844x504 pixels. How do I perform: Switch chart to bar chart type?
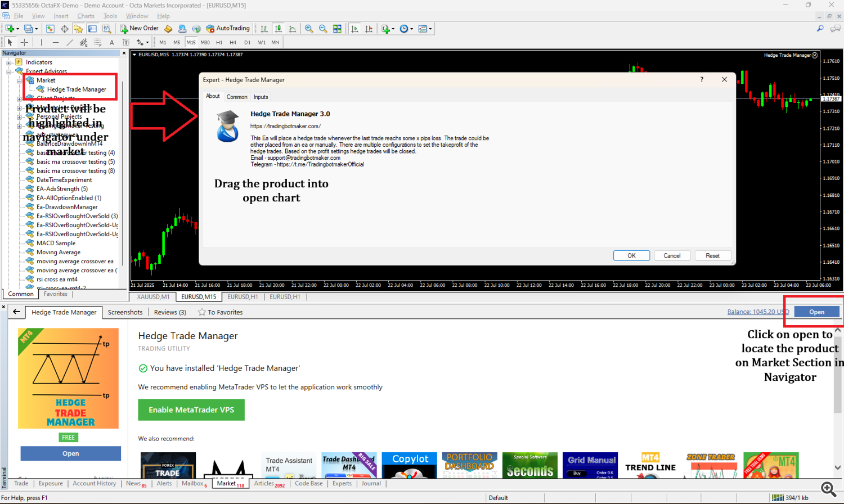coord(264,29)
